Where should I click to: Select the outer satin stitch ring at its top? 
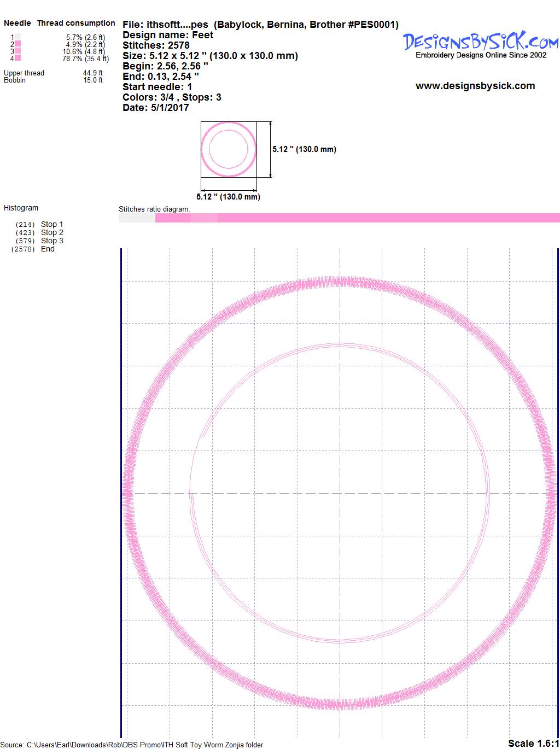pos(340,282)
